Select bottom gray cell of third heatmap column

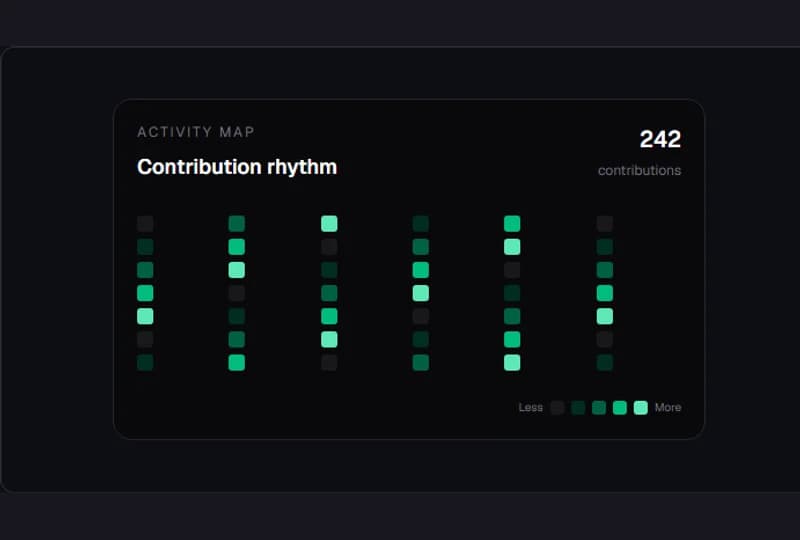coord(329,362)
